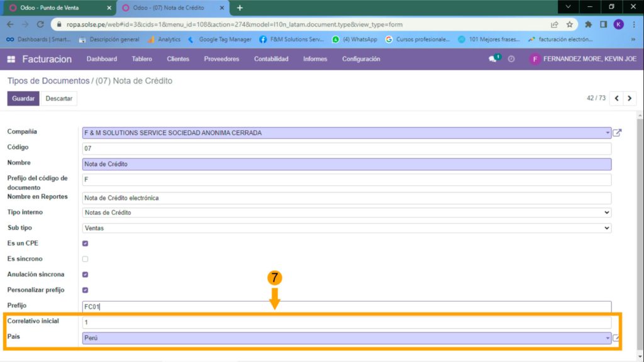This screenshot has width=644, height=362.
Task: Open the Odoo apps grid menu icon
Action: (x=11, y=59)
